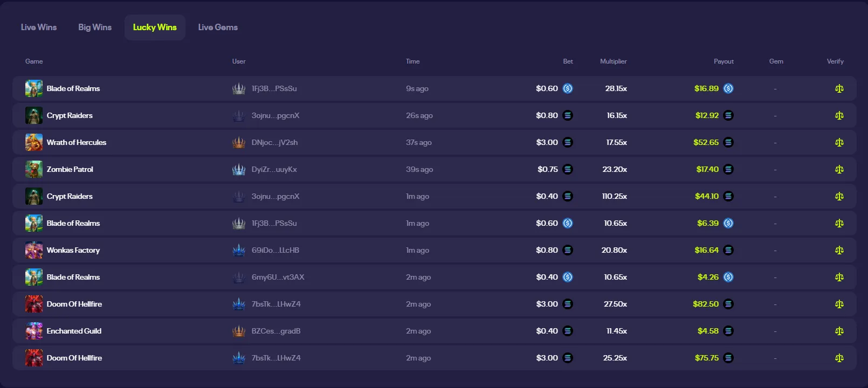Click the currency icon next to $52.65 payout
The image size is (868, 388).
coord(728,142)
